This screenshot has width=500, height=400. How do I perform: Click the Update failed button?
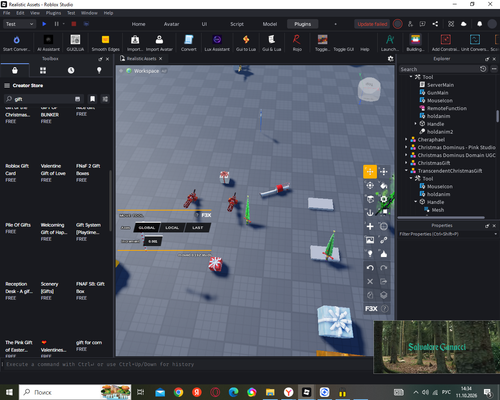(372, 24)
